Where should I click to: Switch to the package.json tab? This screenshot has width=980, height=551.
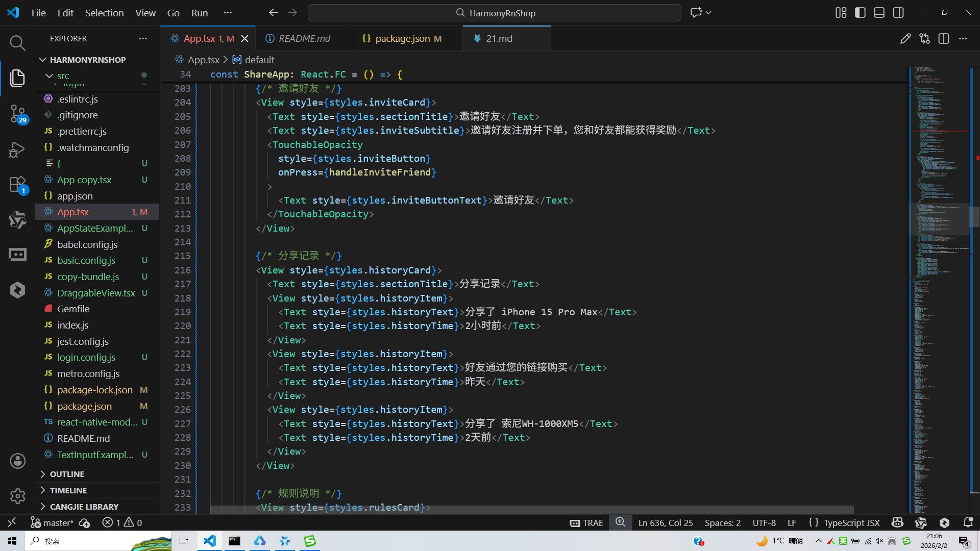tap(402, 39)
